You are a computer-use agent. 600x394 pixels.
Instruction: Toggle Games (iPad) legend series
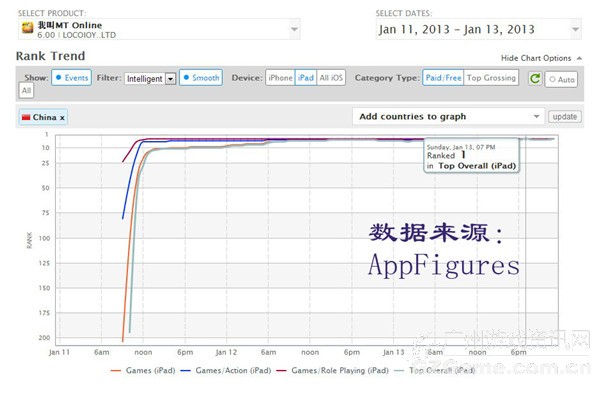[143, 370]
